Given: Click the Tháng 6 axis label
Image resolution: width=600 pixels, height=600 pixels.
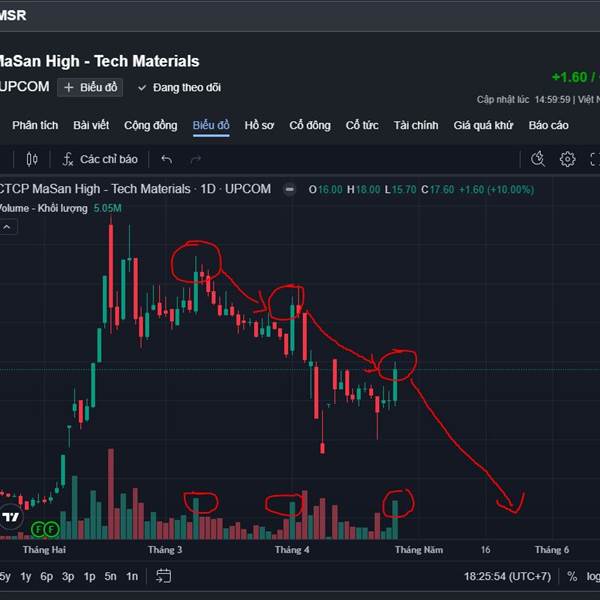Looking at the screenshot, I should [552, 550].
